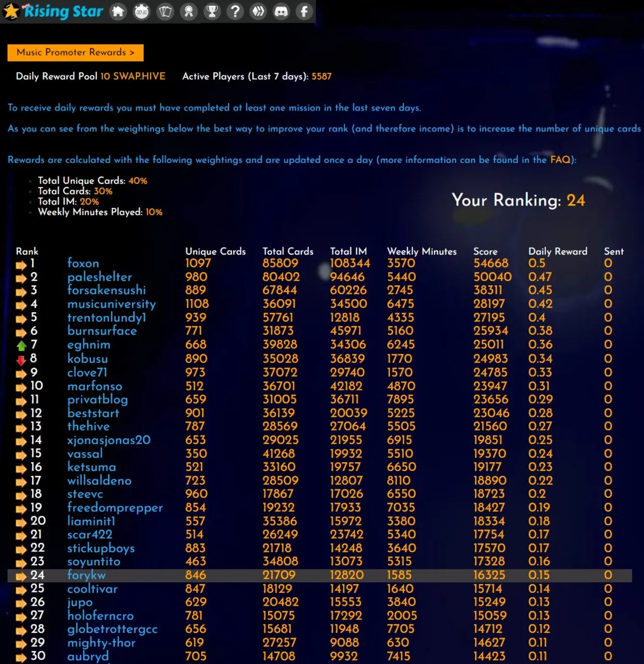Click the Total IM column header
The width and height of the screenshot is (644, 664).
tap(348, 251)
